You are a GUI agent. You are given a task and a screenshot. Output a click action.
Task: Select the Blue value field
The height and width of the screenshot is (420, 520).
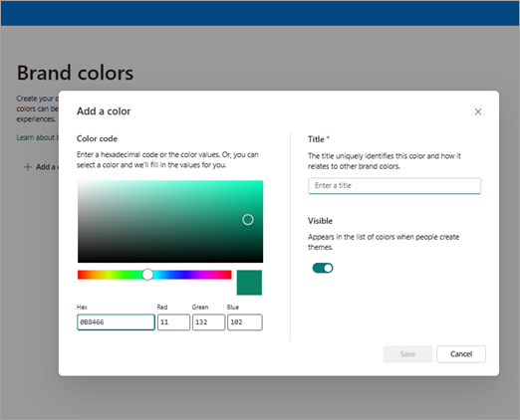pyautogui.click(x=245, y=322)
